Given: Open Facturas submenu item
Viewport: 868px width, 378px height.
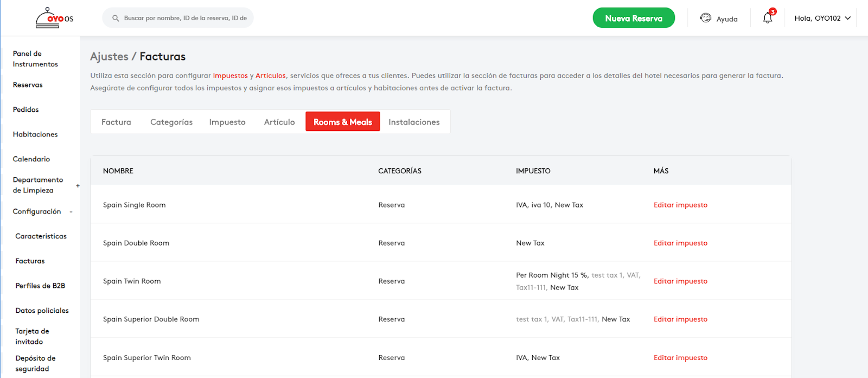Looking at the screenshot, I should click(30, 261).
